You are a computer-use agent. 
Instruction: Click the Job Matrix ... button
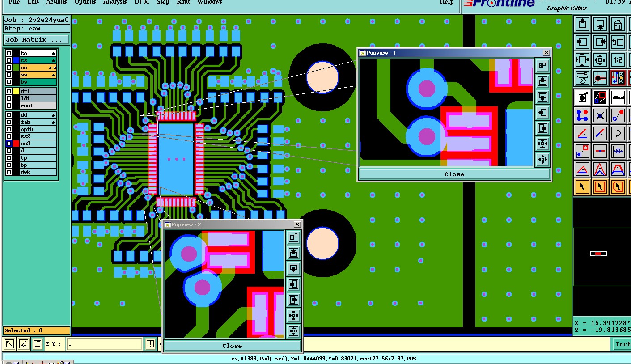[37, 40]
